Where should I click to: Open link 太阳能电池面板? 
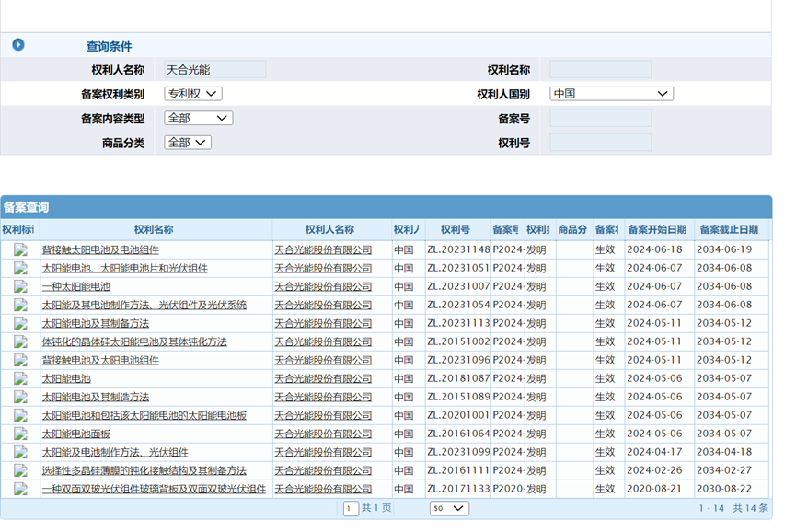(x=76, y=434)
